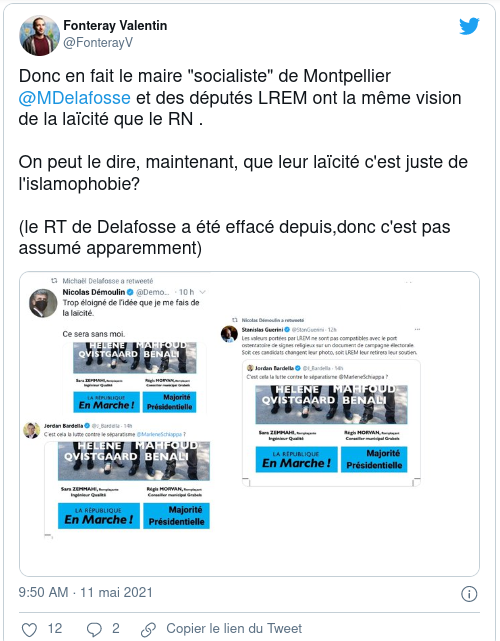Open the @MDelafosse mention link
500x641 pixels.
[x=74, y=98]
